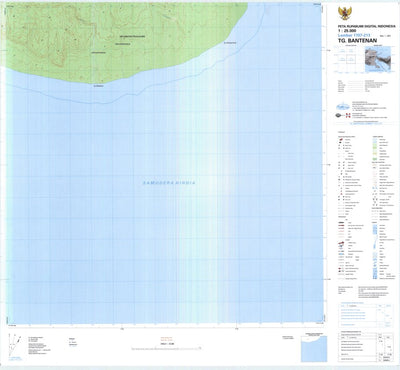Open the regional location inset map
400x370 pixels.
tap(378, 59)
